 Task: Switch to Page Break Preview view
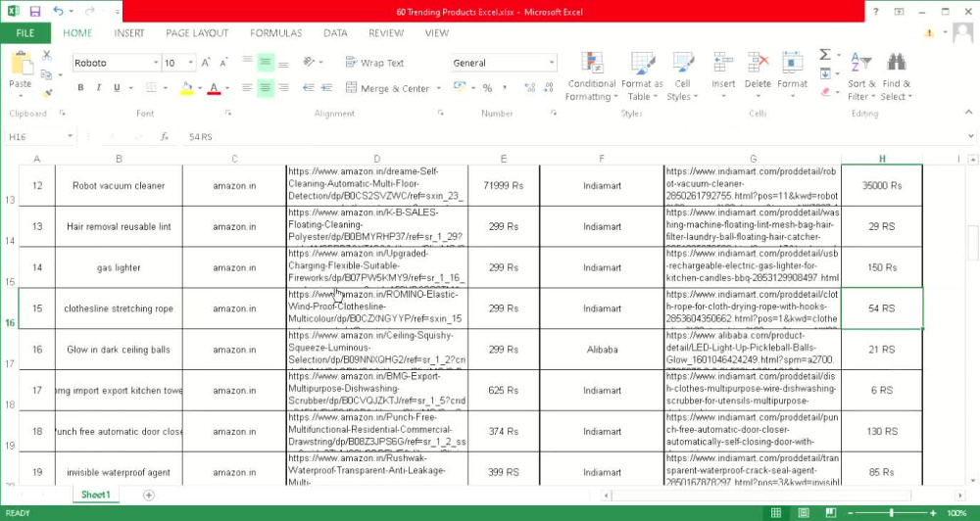point(831,513)
